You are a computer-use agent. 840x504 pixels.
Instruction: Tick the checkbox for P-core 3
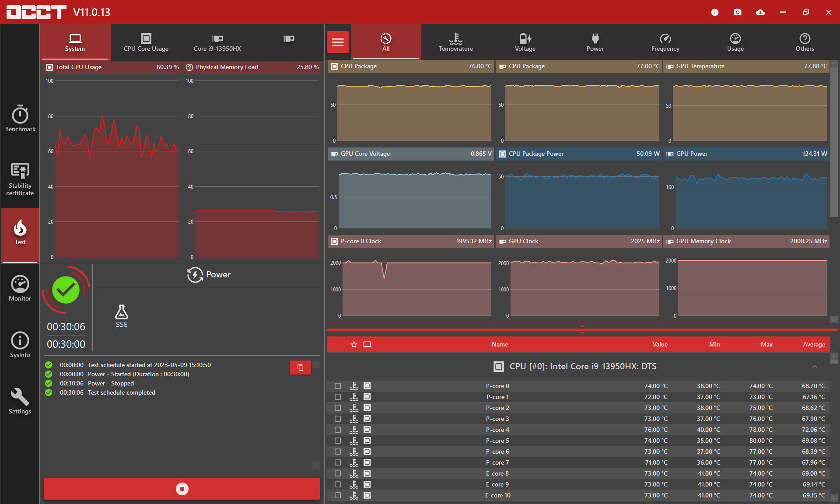point(338,419)
